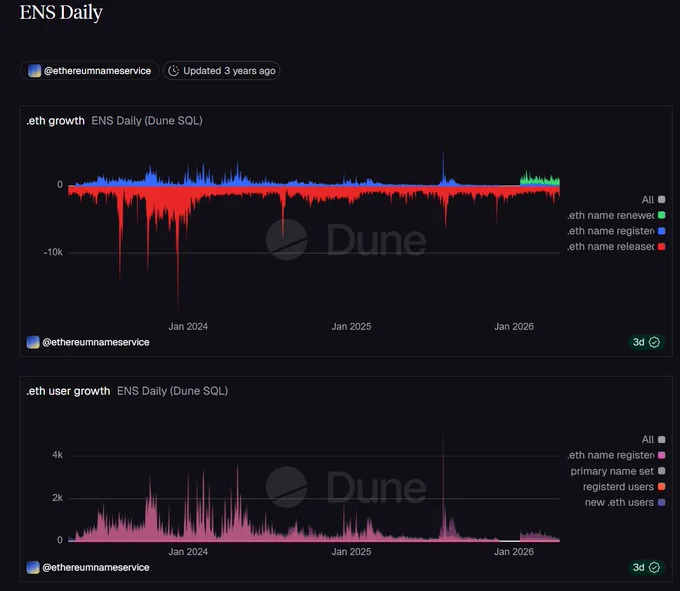
Task: Open ENS Daily (Dune SQL) link in .eth user growth
Action: point(173,391)
